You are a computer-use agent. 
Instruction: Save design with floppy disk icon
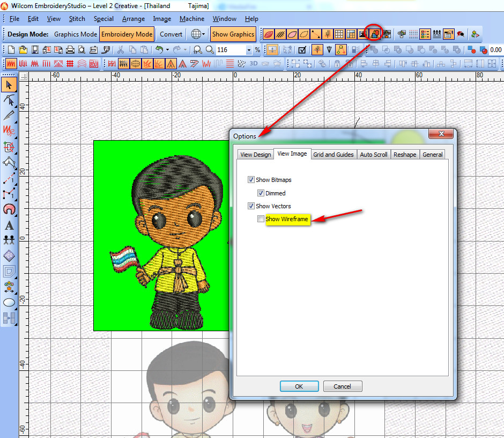click(x=35, y=49)
